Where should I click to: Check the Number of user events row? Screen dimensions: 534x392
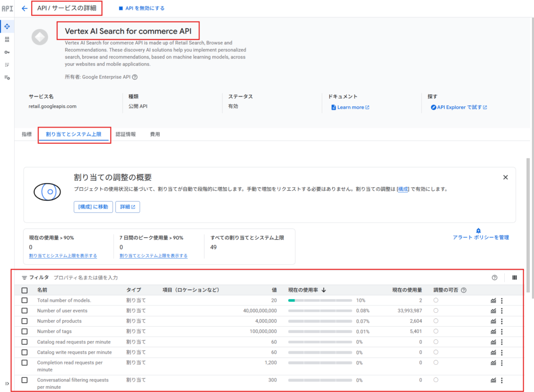tap(25, 311)
